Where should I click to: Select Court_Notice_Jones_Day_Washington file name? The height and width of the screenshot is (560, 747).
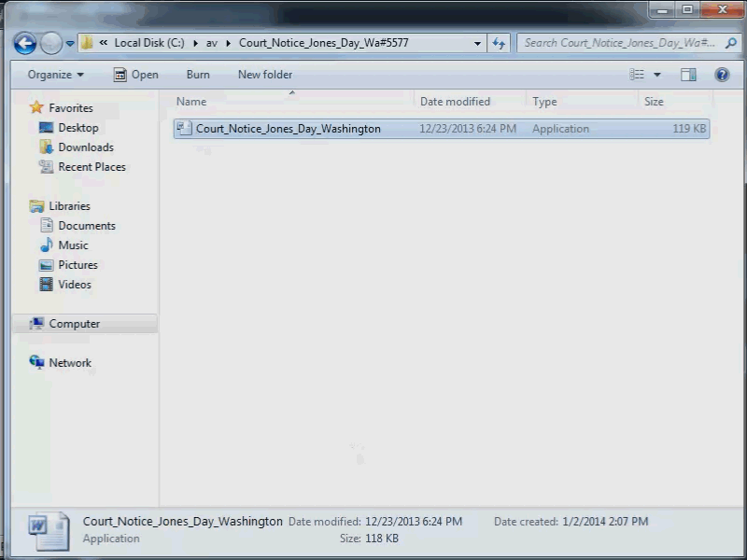pos(289,129)
